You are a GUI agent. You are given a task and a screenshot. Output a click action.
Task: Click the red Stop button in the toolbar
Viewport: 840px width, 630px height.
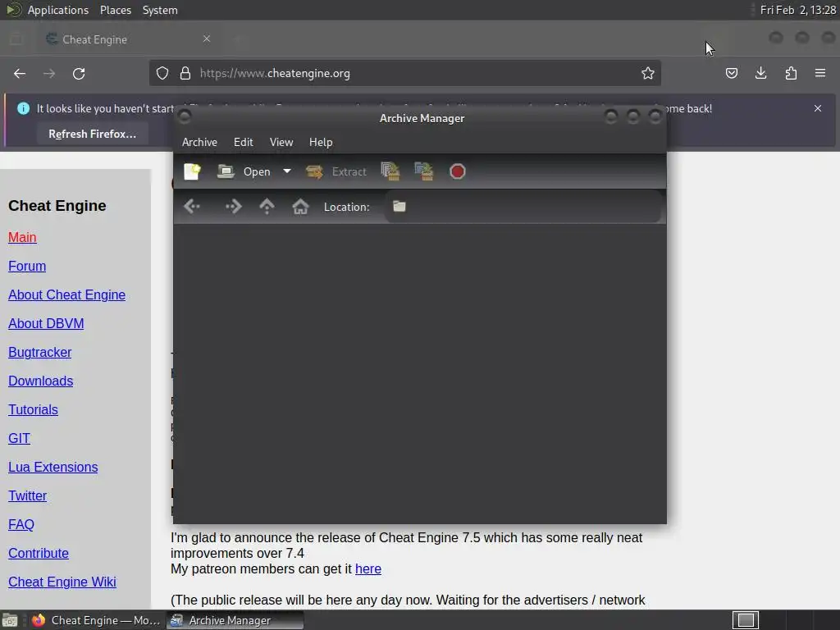pos(458,171)
